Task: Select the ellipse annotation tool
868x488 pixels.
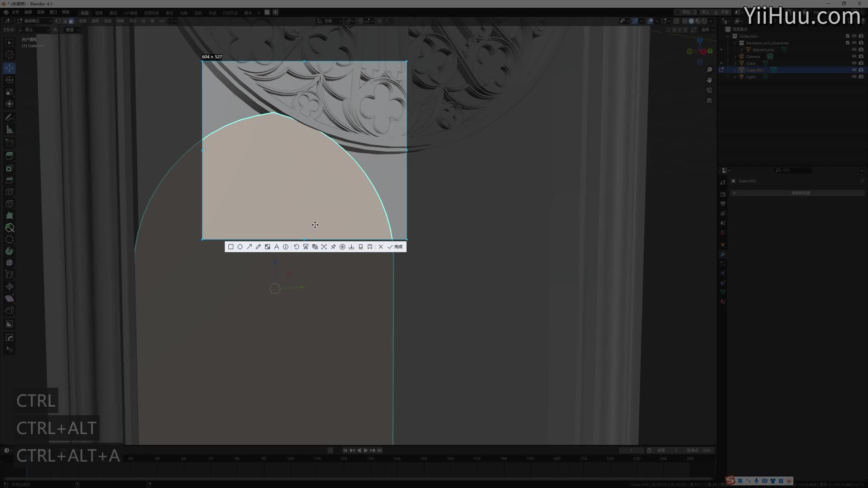Action: (240, 247)
